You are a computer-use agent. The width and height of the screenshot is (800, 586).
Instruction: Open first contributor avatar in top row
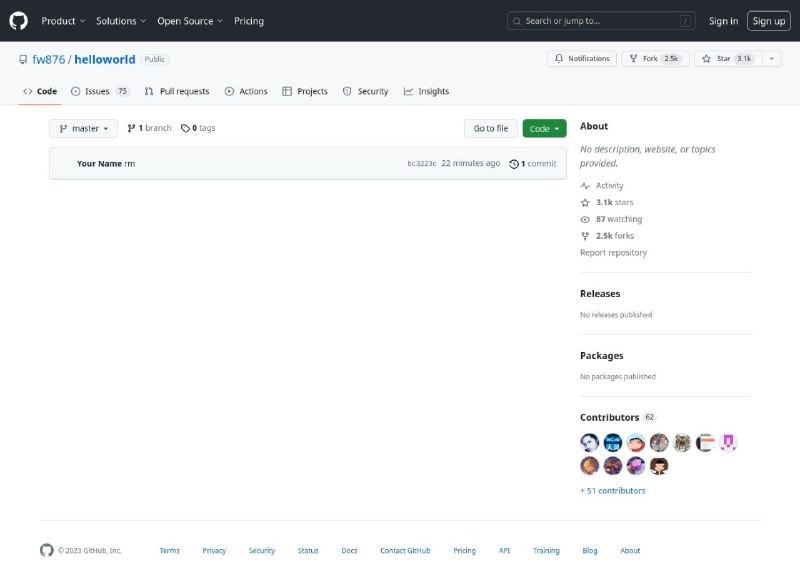coord(589,443)
